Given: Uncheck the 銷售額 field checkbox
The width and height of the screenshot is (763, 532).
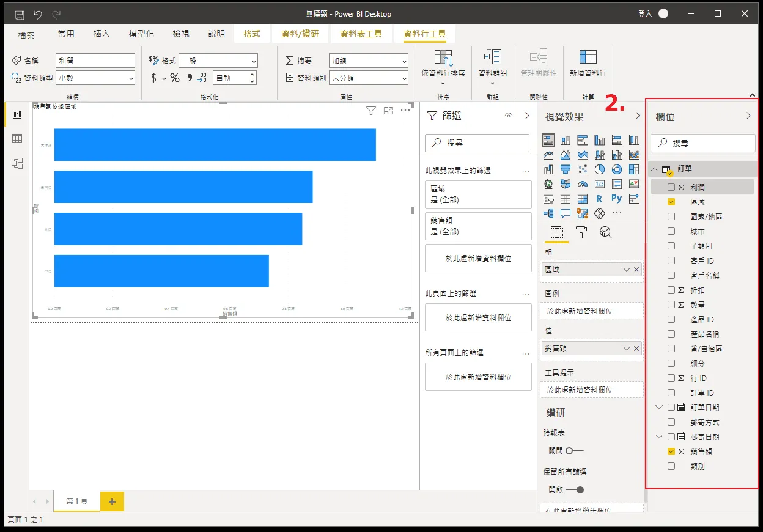Looking at the screenshot, I should (x=671, y=451).
